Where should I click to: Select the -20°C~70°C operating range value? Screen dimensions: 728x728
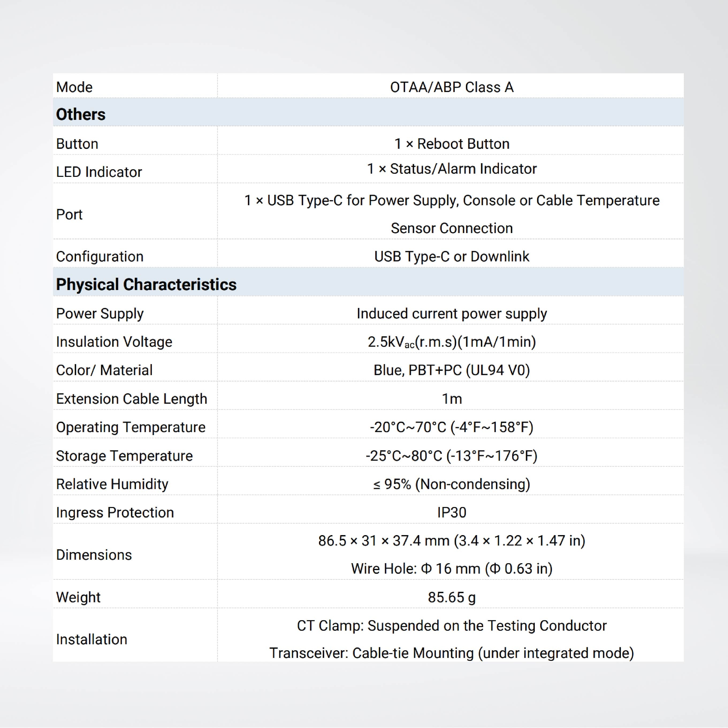tap(451, 427)
